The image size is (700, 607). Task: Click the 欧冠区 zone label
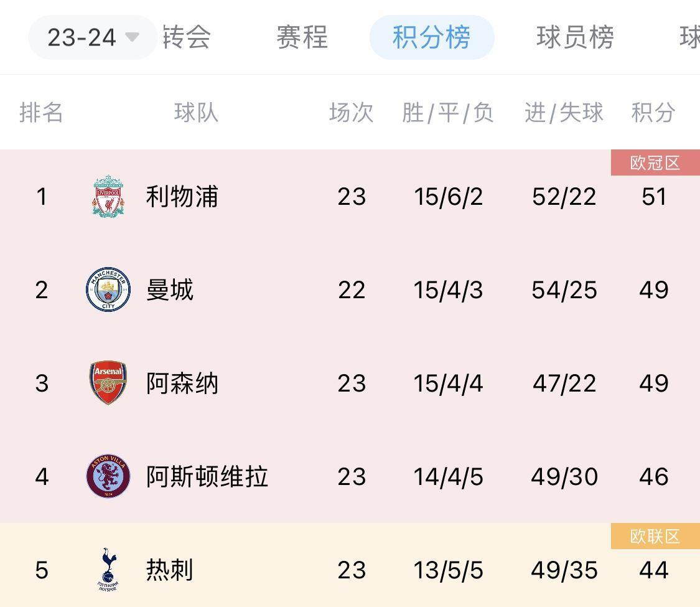point(655,162)
